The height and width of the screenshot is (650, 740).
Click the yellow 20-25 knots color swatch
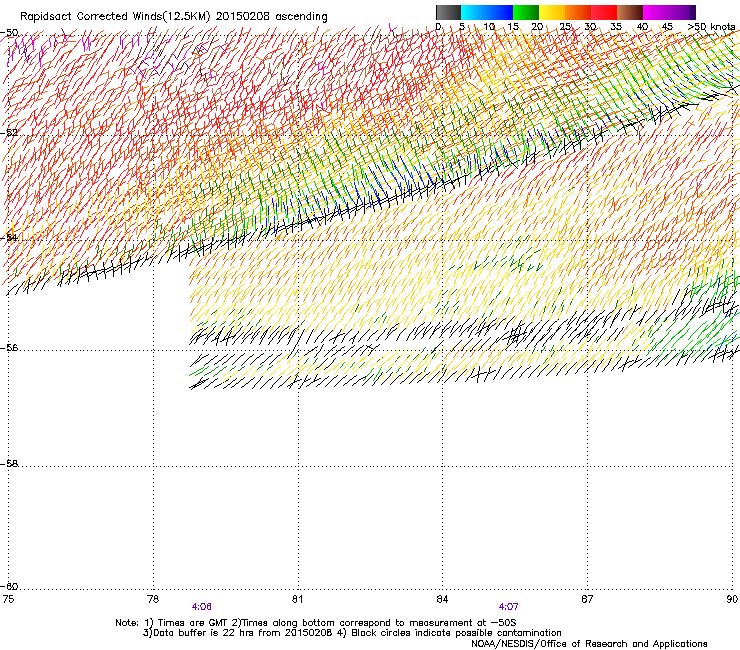[552, 12]
